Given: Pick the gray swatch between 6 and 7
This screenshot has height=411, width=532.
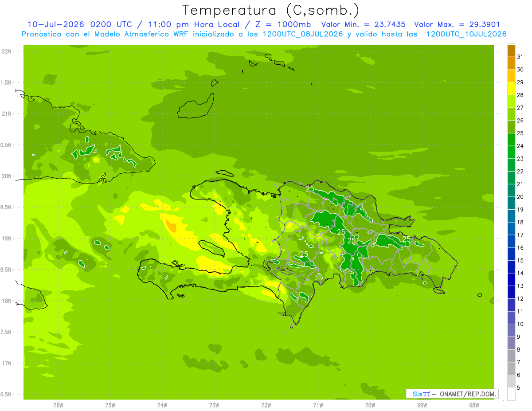Looking at the screenshot, I should [x=511, y=368].
